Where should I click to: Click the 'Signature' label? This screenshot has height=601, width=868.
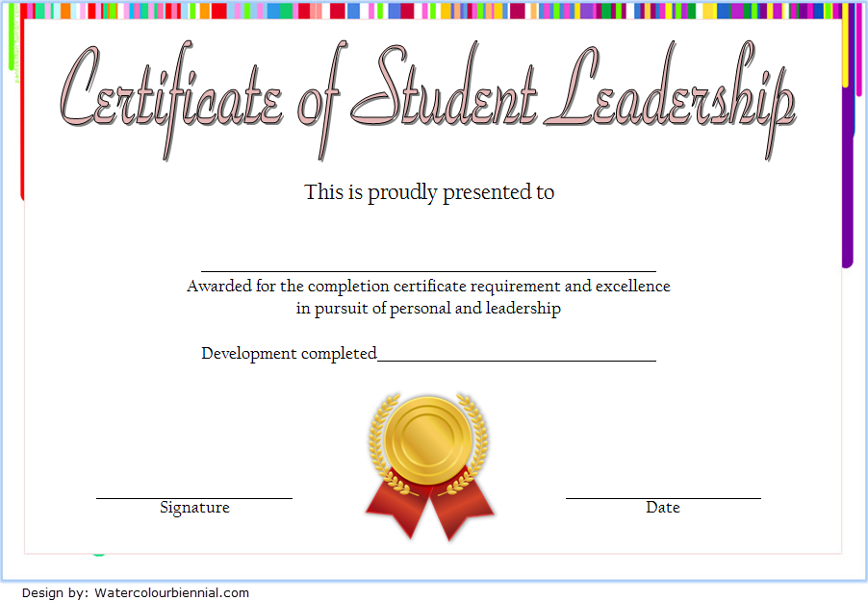click(194, 508)
